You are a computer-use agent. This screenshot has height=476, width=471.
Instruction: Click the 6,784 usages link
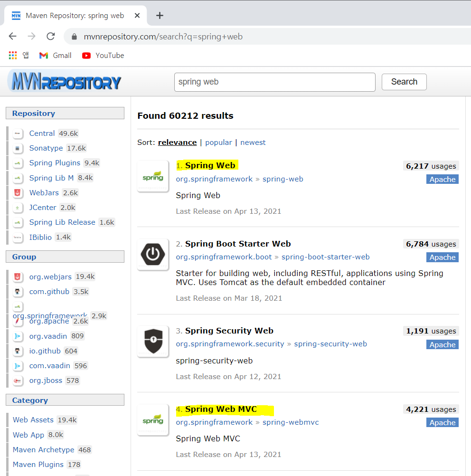pos(431,244)
